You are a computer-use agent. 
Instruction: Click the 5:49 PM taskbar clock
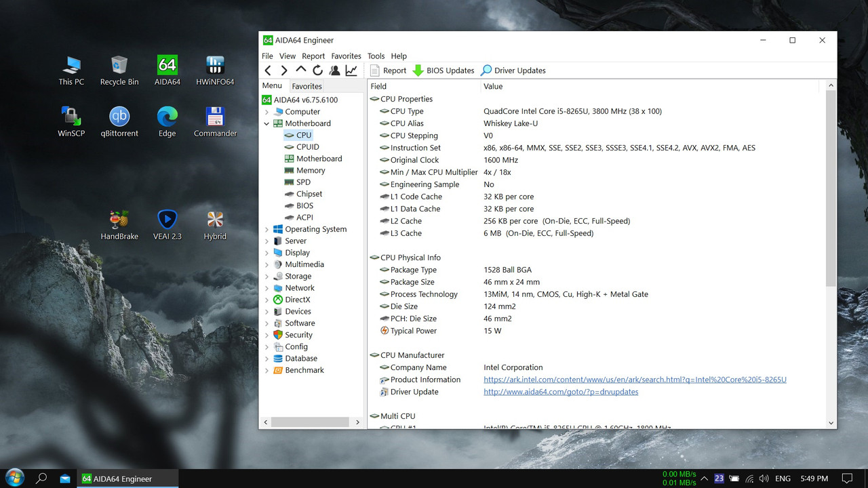click(x=814, y=479)
